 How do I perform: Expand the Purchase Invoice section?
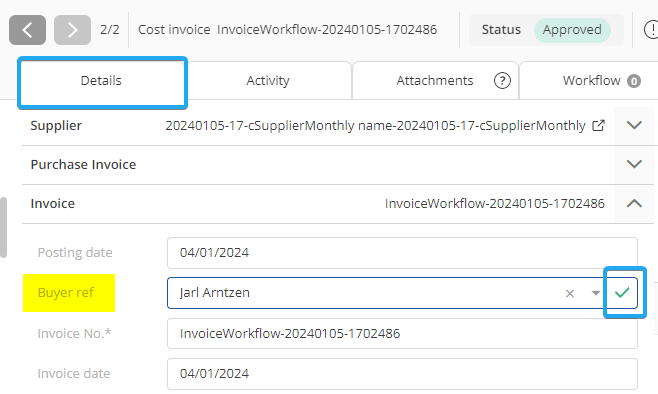tap(634, 164)
